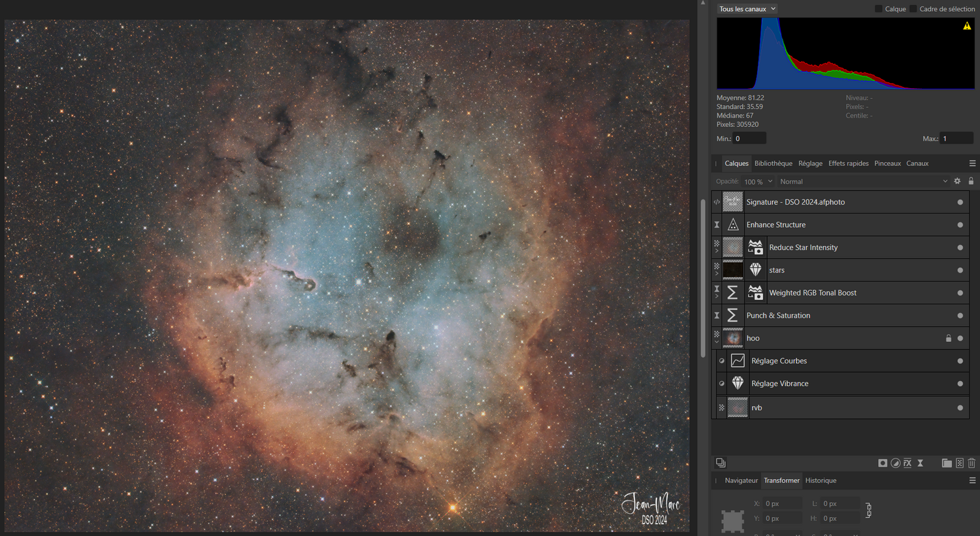Click the Enhance Structure live filter icon
The width and height of the screenshot is (980, 536).
(733, 225)
